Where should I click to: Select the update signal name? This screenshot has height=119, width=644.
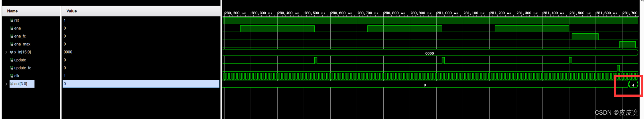pyautogui.click(x=20, y=60)
